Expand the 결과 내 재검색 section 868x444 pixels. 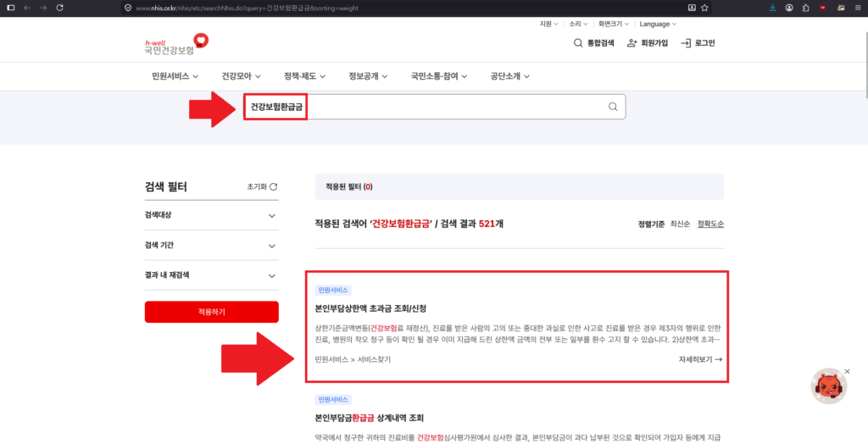(x=211, y=275)
